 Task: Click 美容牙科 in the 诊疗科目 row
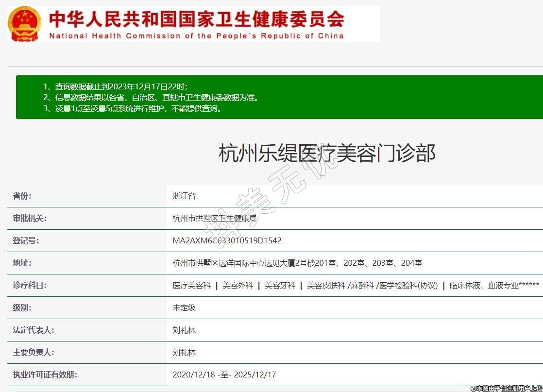[x=280, y=285]
